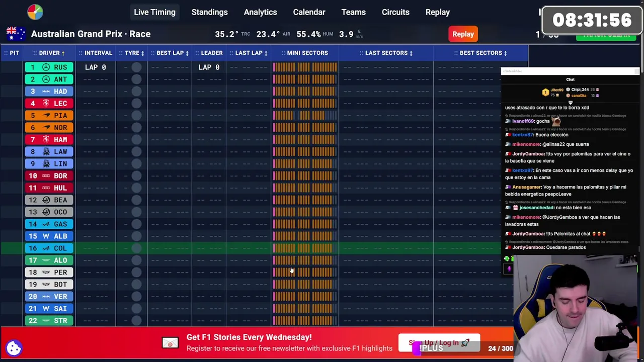The height and width of the screenshot is (362, 644).
Task: Click the tyre compound circle for VER
Action: (136, 296)
